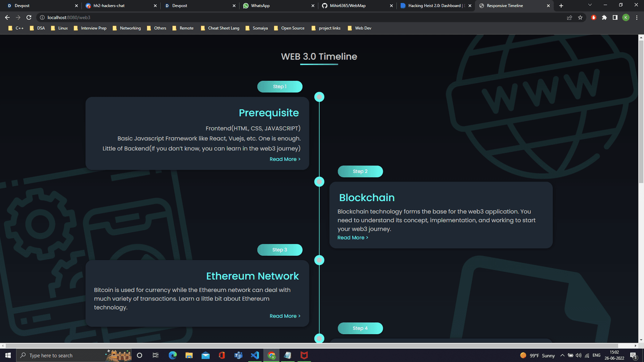Click the Step 4 badge
Image resolution: width=644 pixels, height=362 pixels.
[360, 328]
